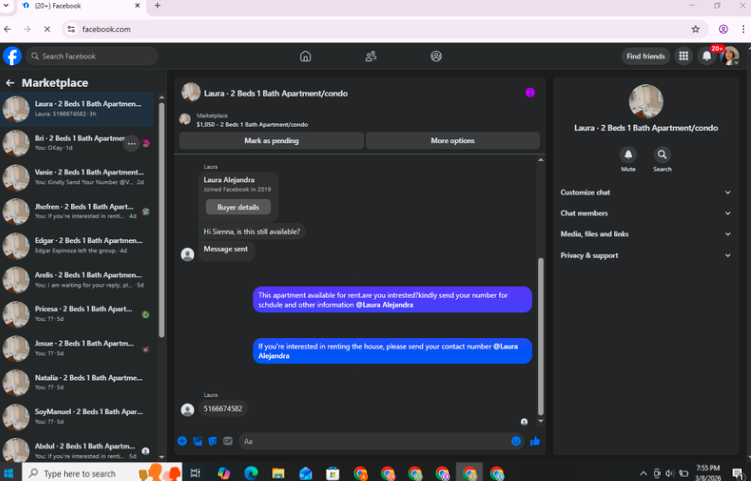Choose a sticker icon in composer
Image resolution: width=751 pixels, height=481 pixels.
pyautogui.click(x=213, y=441)
